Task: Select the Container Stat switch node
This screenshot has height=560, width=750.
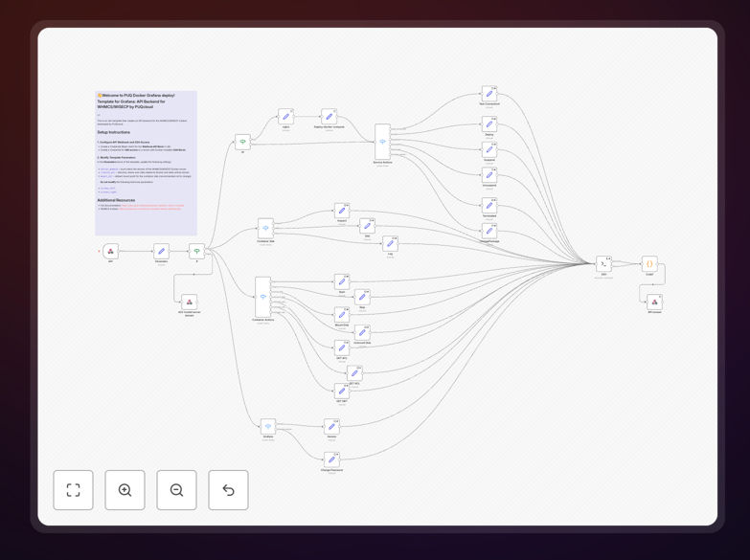Action: [x=265, y=229]
